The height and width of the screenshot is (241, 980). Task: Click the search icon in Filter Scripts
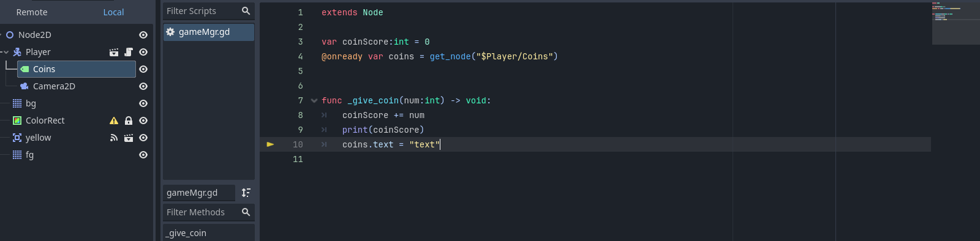[x=246, y=11]
